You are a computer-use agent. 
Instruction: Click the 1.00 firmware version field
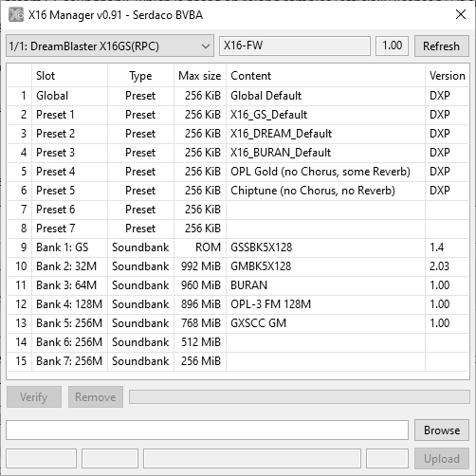coord(392,46)
